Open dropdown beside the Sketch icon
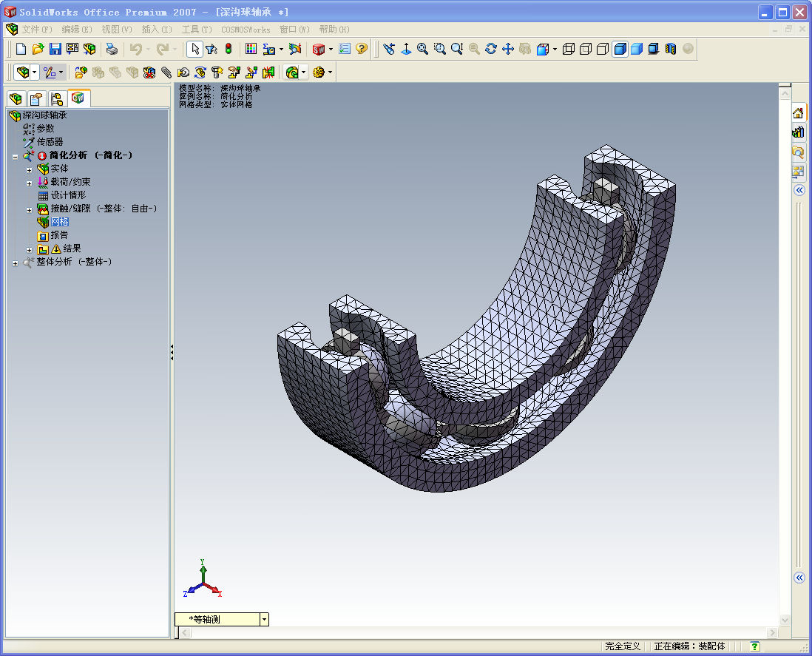Viewport: 812px width, 656px height. [x=61, y=72]
